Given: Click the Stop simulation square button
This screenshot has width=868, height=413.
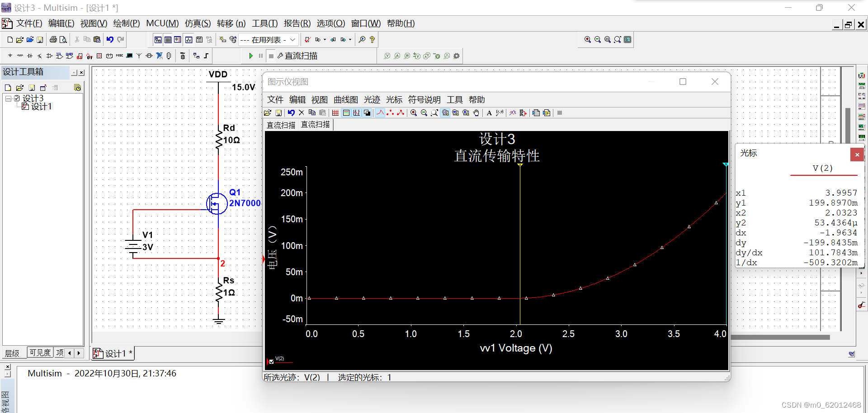Looking at the screenshot, I should coord(271,56).
